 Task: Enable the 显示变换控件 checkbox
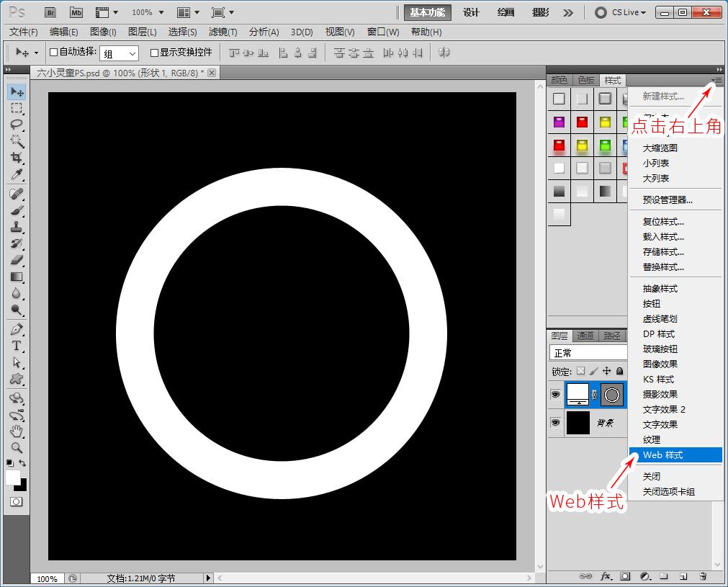tap(154, 53)
